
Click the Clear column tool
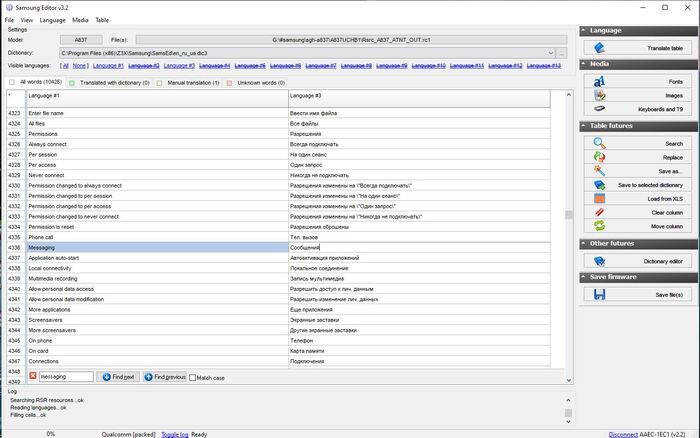[x=638, y=213]
